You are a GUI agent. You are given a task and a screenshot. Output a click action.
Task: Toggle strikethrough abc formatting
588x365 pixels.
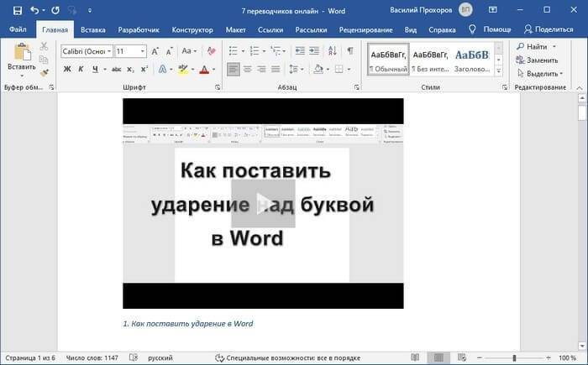(x=117, y=69)
